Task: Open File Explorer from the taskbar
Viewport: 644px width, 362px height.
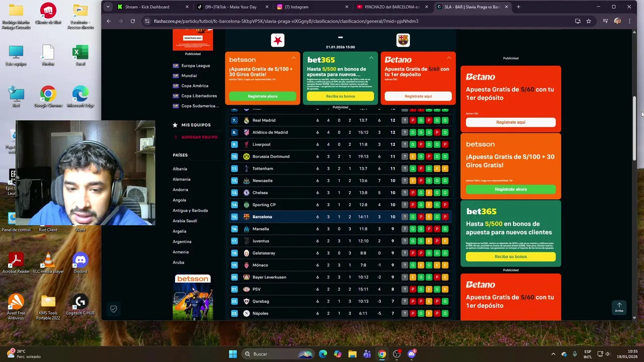Action: tap(352, 354)
